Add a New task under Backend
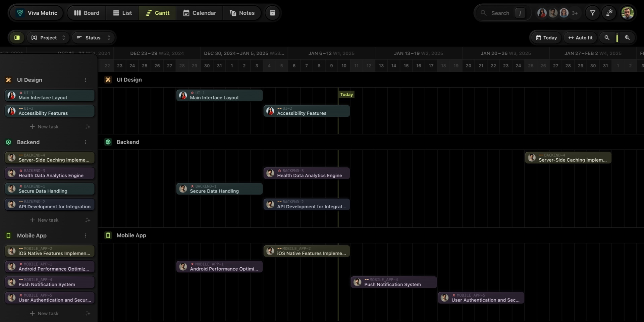 coord(44,220)
